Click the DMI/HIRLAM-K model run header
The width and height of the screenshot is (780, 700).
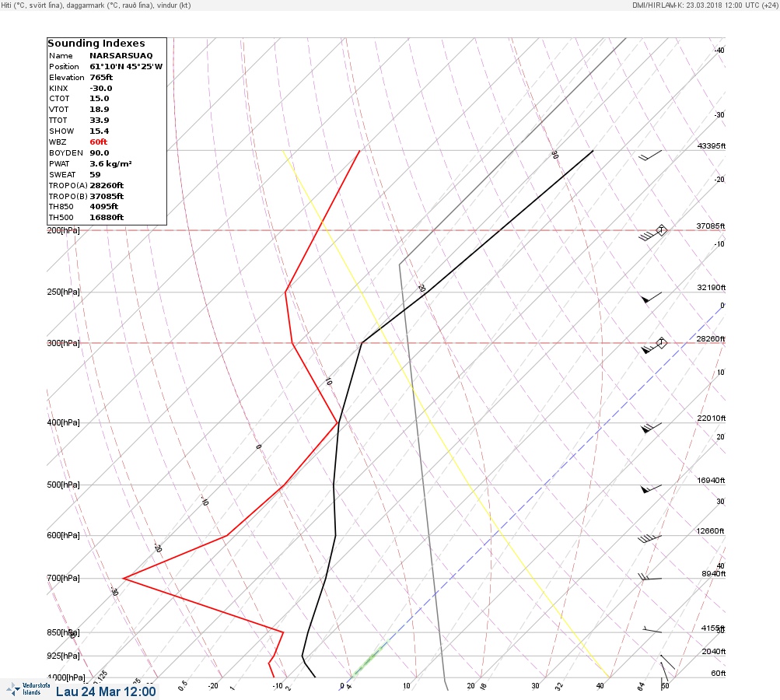[x=705, y=5]
